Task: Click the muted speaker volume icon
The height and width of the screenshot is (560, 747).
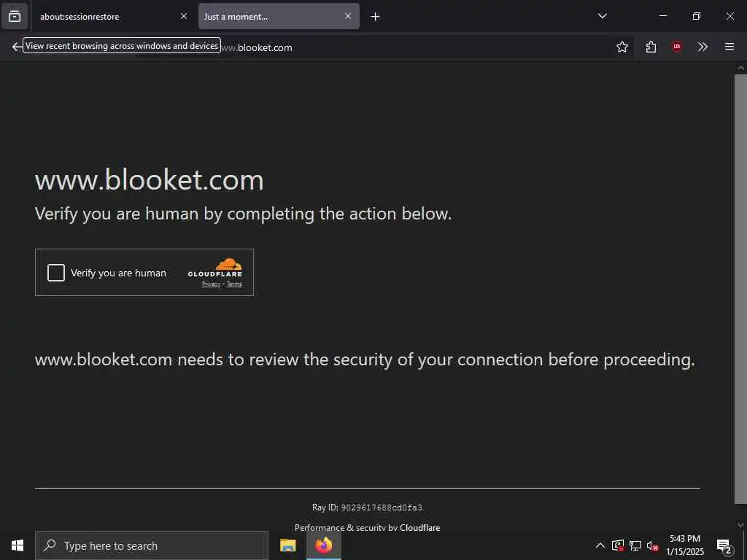Action: 653,545
